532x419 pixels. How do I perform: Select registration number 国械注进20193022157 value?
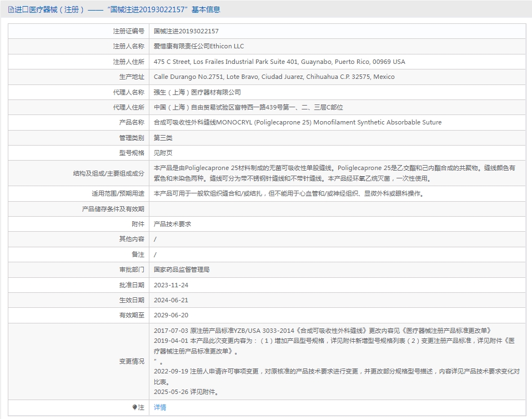point(186,31)
